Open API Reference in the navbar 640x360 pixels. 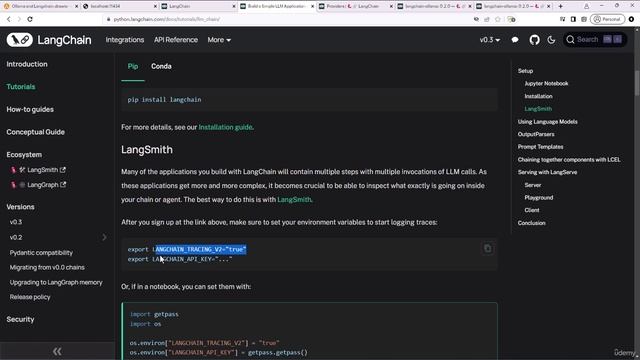176,40
